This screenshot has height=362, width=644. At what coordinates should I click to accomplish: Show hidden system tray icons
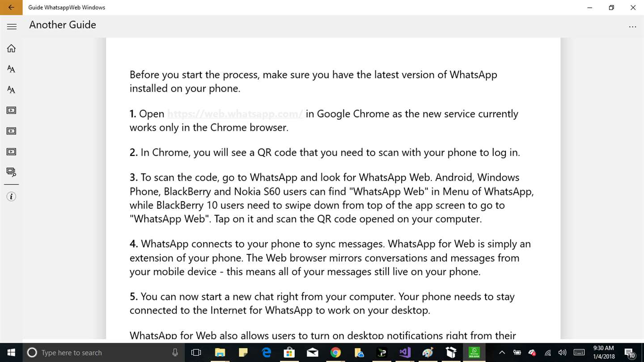tap(502, 353)
